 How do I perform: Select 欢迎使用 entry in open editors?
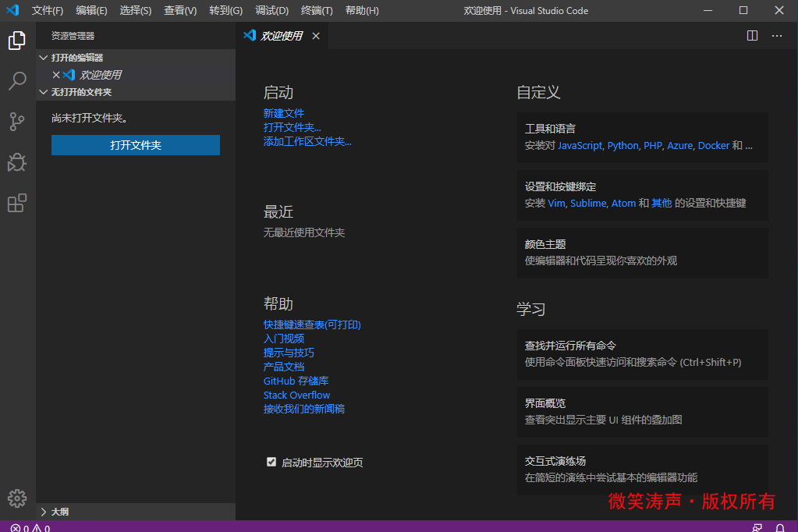point(136,75)
